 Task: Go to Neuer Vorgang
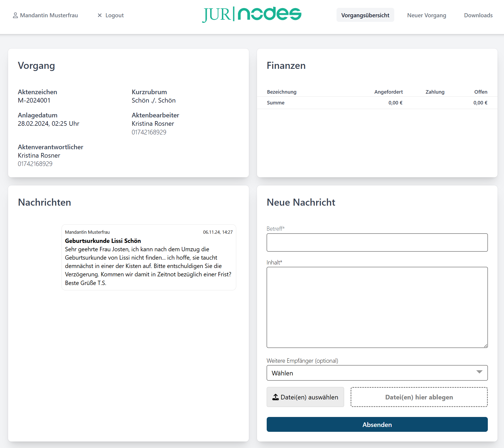coord(426,15)
